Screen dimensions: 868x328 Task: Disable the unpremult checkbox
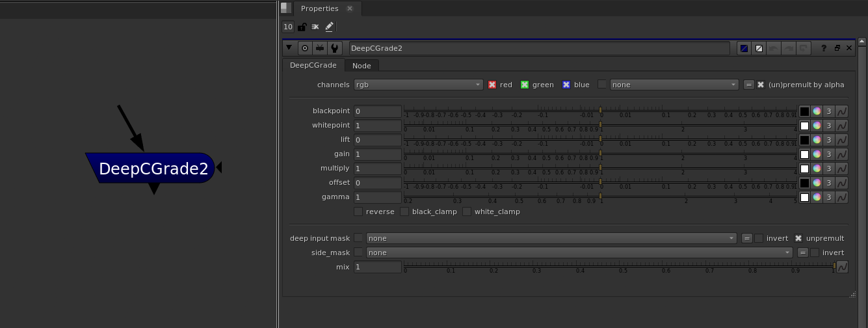[798, 238]
